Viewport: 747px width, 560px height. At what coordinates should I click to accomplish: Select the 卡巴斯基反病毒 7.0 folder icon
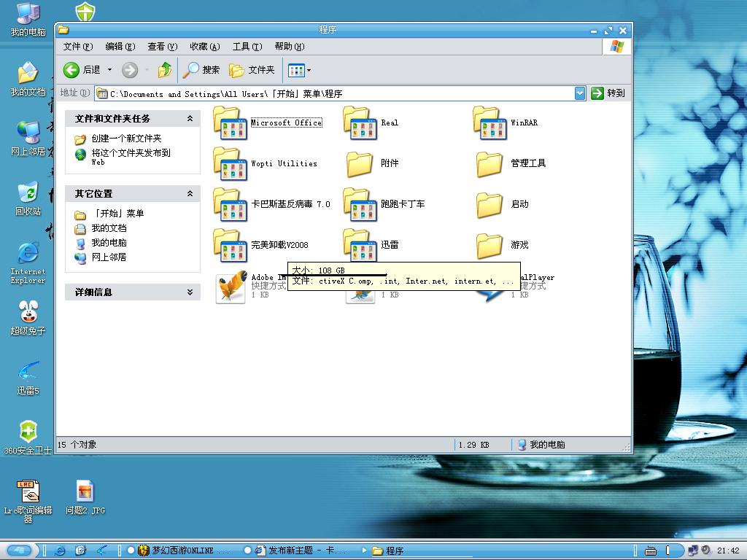(230, 204)
